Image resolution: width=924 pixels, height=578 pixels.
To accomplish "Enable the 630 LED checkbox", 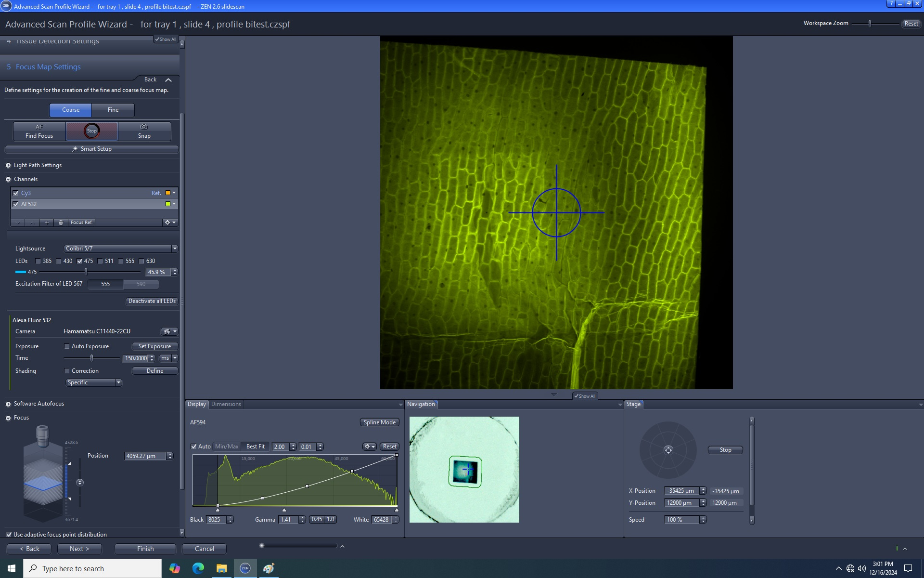I will click(141, 261).
